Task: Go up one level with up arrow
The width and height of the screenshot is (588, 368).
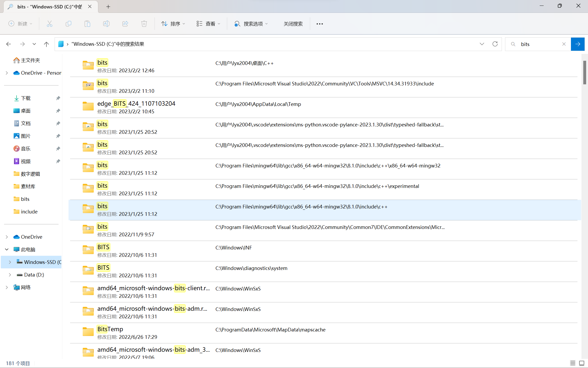Action: tap(46, 44)
